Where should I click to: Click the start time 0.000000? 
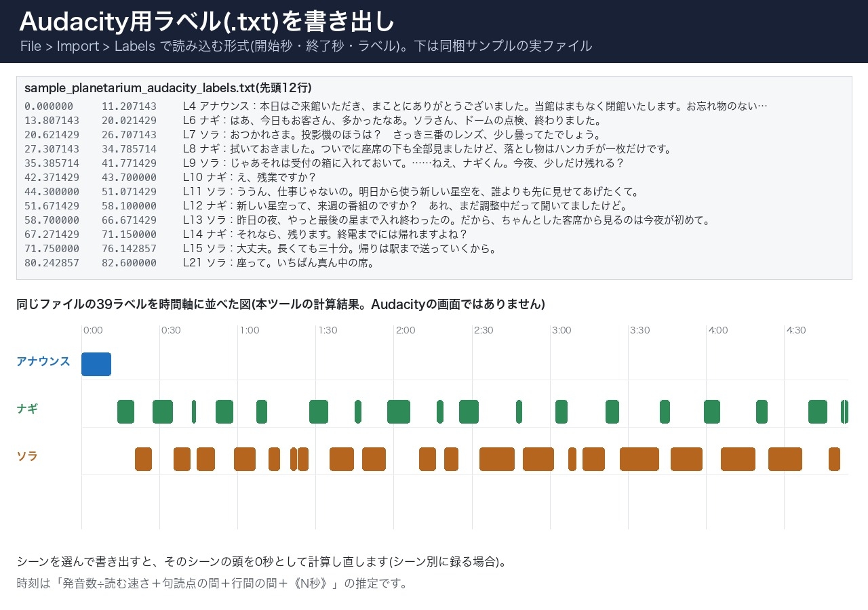pyautogui.click(x=49, y=106)
